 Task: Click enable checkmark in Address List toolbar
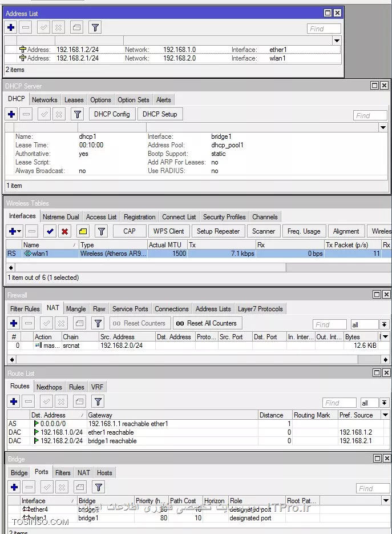pos(43,27)
